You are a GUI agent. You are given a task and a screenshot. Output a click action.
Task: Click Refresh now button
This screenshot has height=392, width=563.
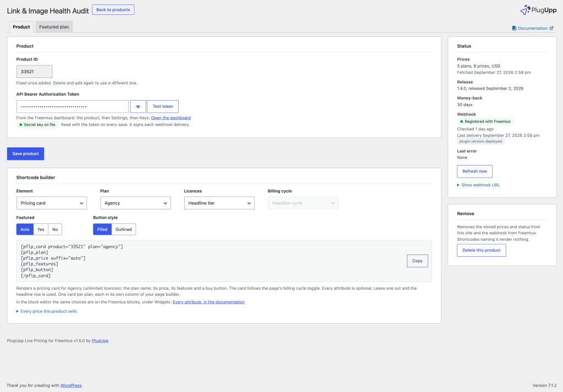click(474, 171)
